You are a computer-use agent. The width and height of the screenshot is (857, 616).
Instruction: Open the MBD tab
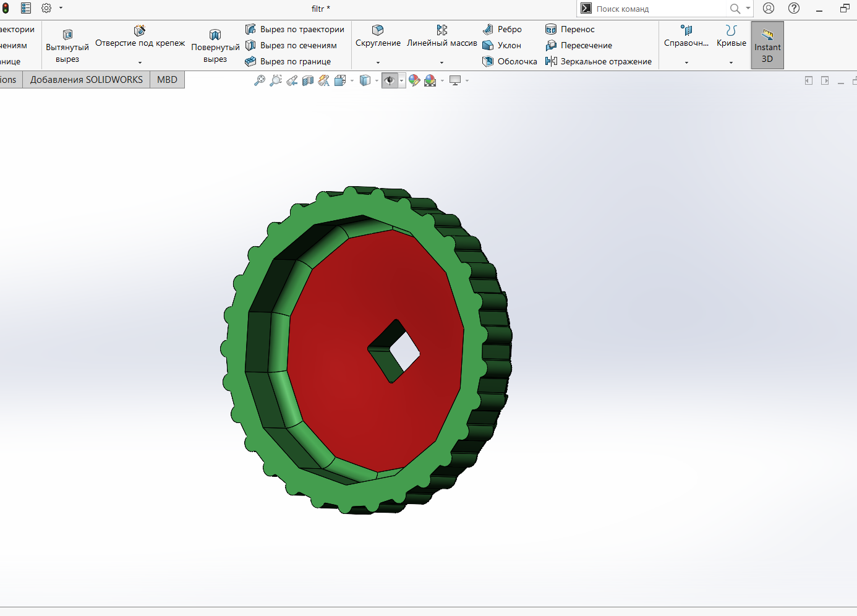tap(167, 80)
